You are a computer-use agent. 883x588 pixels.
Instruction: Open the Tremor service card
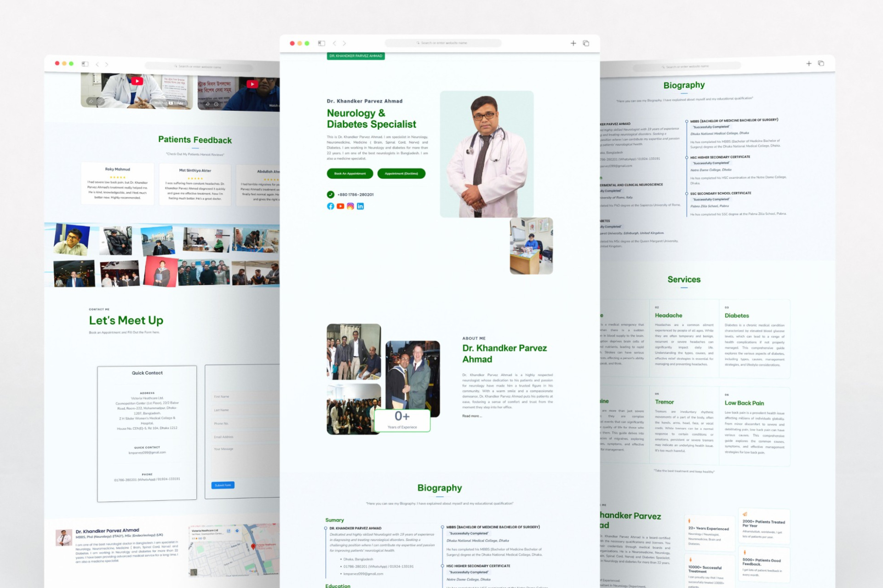(684, 425)
